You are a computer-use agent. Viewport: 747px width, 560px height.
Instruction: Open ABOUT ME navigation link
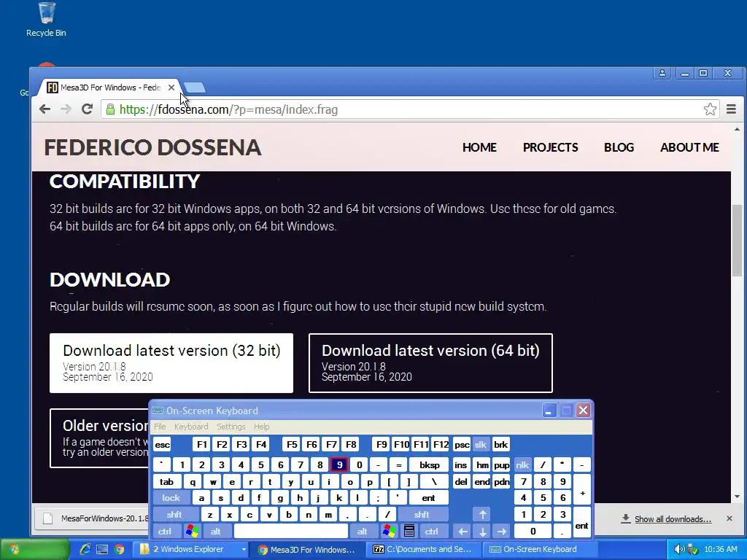(689, 147)
